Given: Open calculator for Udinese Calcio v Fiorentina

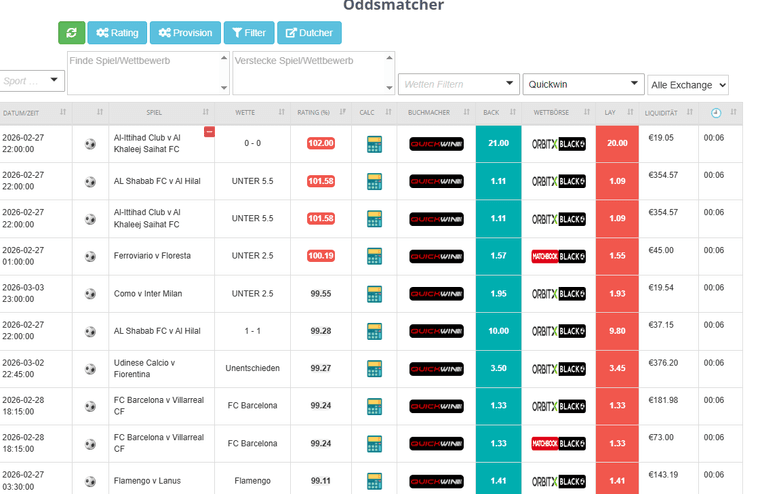Looking at the screenshot, I should [374, 369].
